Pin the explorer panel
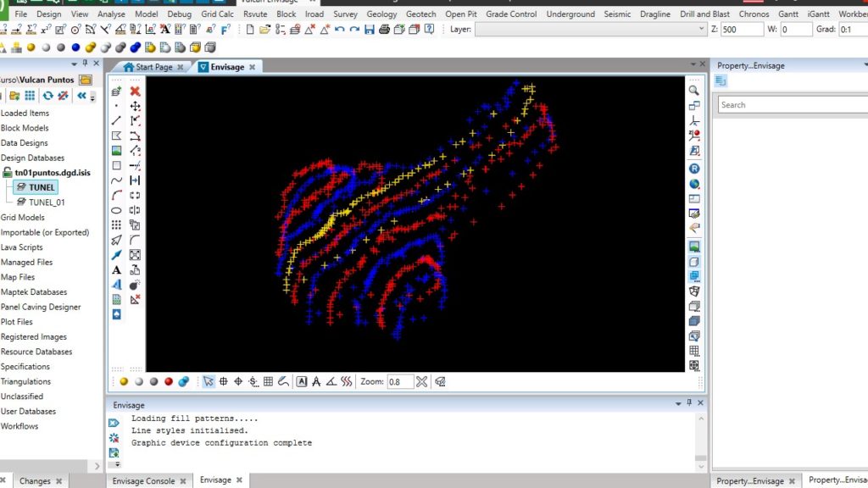The width and height of the screenshot is (868, 488). [85, 63]
